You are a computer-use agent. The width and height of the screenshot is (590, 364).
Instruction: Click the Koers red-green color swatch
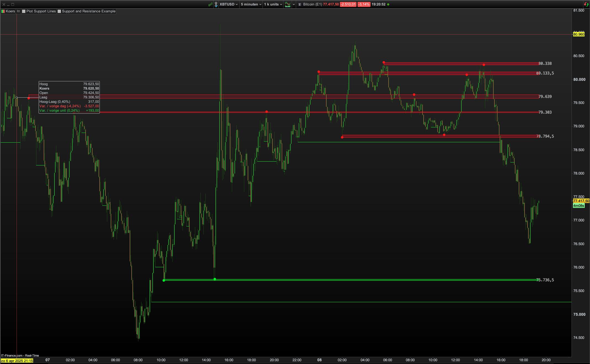3,11
